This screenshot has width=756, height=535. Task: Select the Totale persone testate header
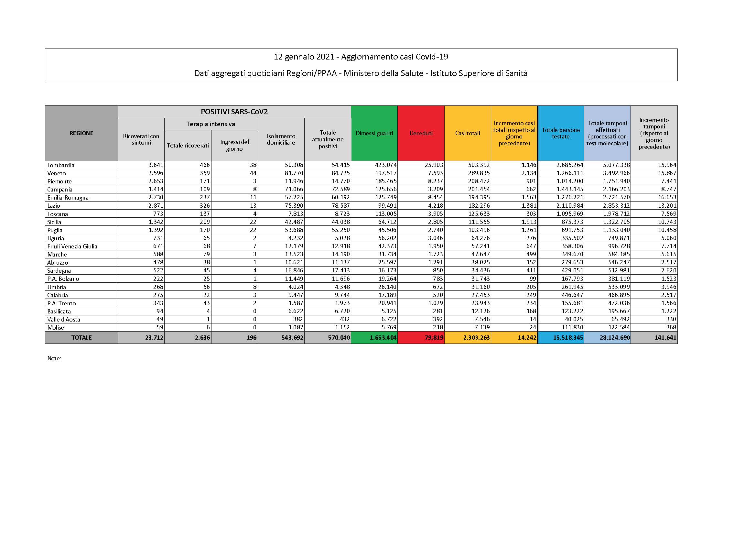[561, 133]
